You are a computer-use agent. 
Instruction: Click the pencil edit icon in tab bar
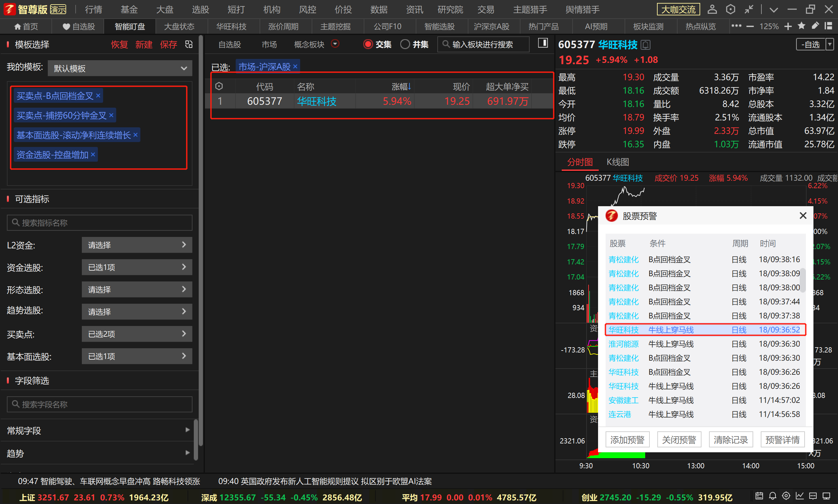click(815, 26)
